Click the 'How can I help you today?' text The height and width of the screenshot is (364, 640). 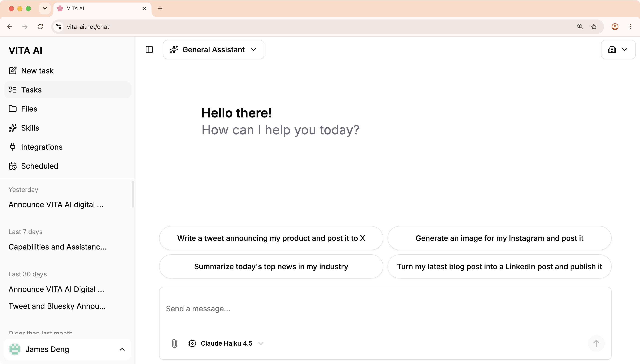[280, 130]
